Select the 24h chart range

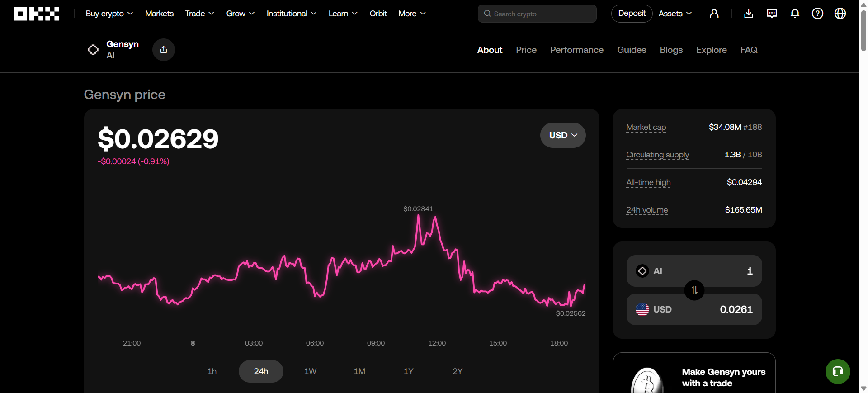tap(261, 371)
